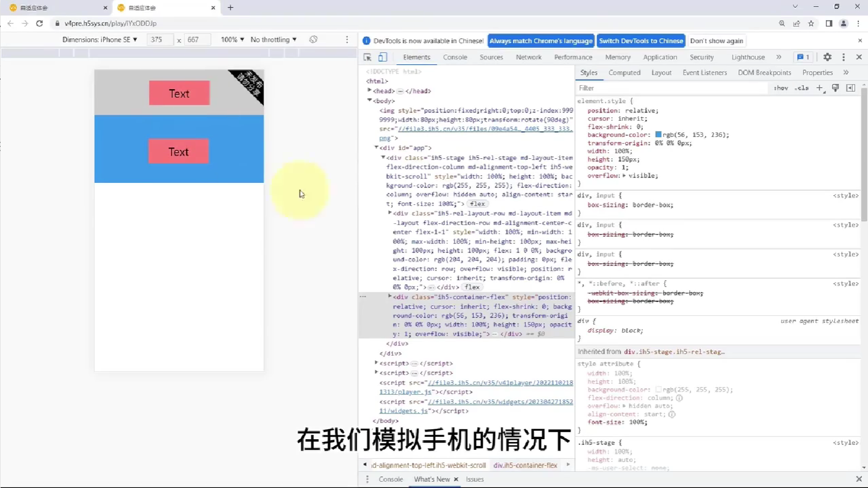Open the Event Listeners tab
The width and height of the screenshot is (868, 488).
click(x=704, y=72)
